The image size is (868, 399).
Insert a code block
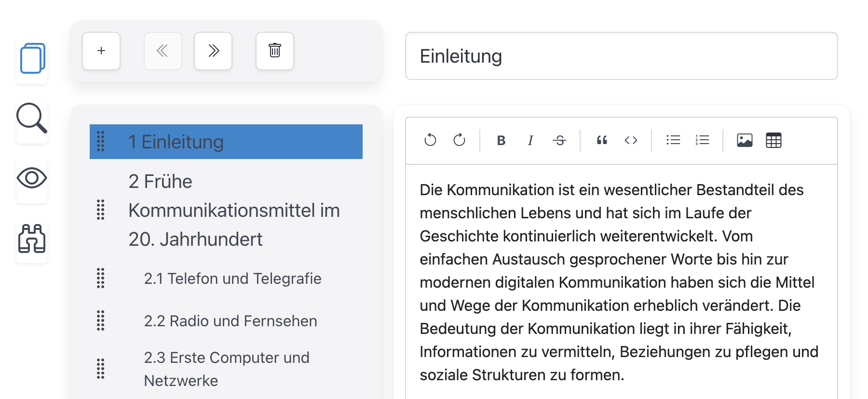point(631,140)
